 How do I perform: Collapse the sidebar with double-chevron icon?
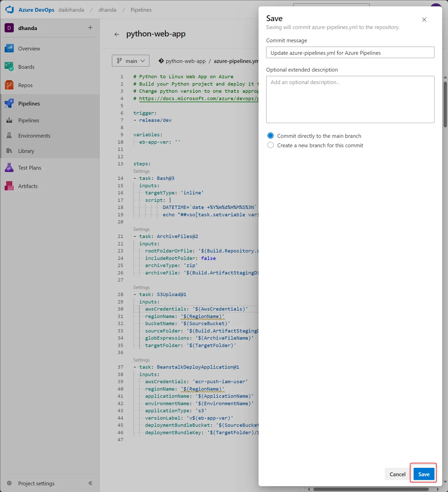[x=90, y=483]
